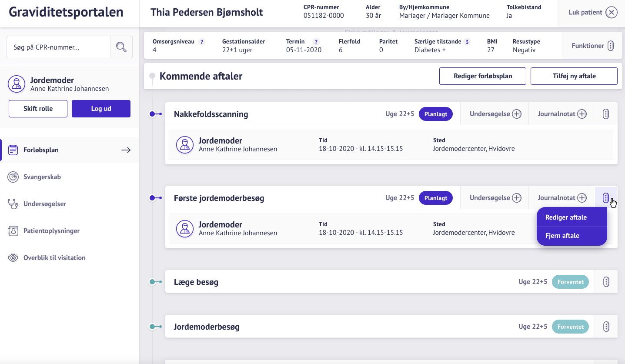Log out with the Log ud button
The width and height of the screenshot is (625, 364).
click(101, 109)
